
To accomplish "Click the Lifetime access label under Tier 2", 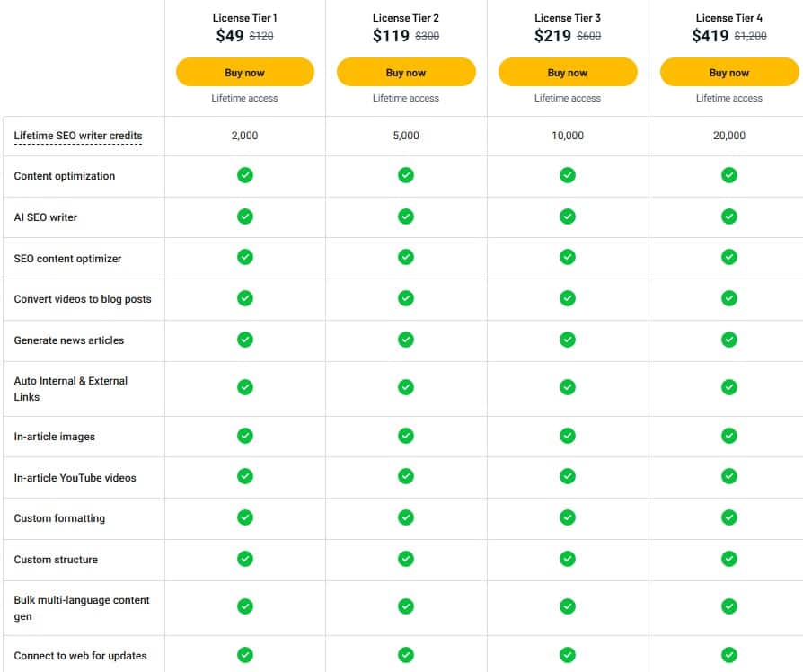I will pos(406,98).
